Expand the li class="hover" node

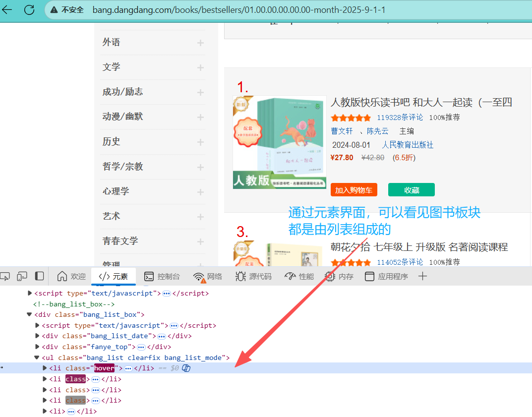point(45,368)
